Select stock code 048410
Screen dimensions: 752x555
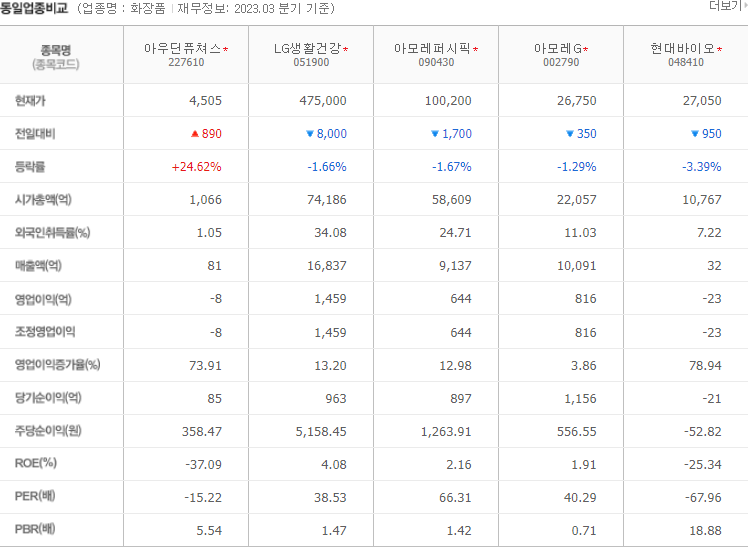click(686, 62)
